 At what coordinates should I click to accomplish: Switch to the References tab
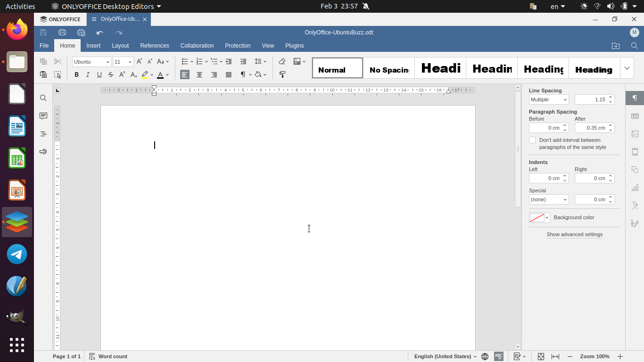click(155, 46)
